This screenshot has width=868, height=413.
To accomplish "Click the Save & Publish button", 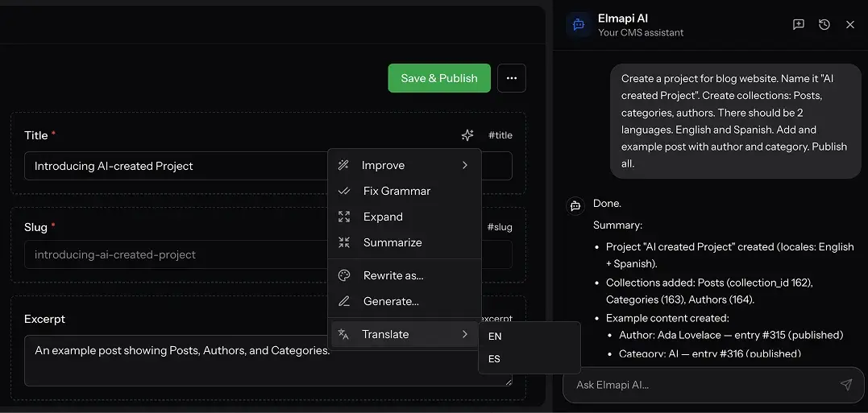I will (439, 78).
